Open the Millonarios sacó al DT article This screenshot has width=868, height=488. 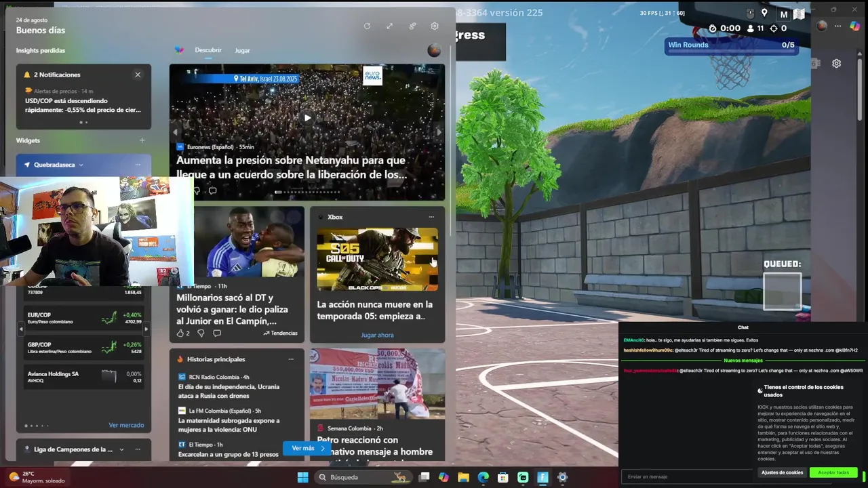tap(232, 309)
